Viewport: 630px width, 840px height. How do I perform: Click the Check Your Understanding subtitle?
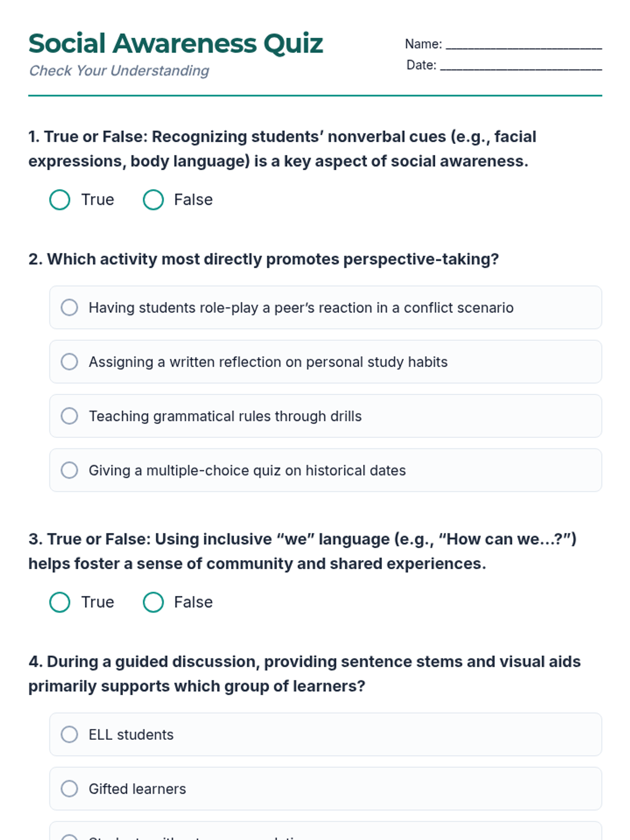click(x=119, y=70)
